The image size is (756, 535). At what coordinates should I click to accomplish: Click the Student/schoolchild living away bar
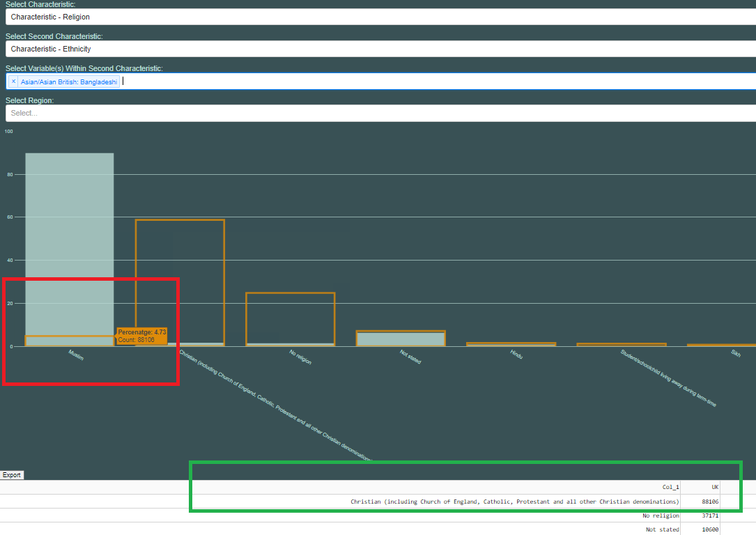coord(622,345)
